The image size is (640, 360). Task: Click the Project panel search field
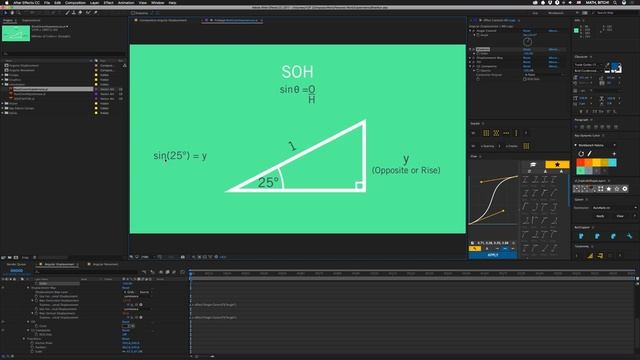click(x=63, y=53)
